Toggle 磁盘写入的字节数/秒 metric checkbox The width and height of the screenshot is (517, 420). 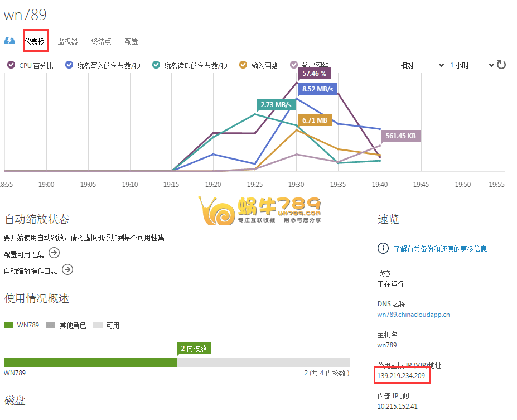[x=69, y=65]
